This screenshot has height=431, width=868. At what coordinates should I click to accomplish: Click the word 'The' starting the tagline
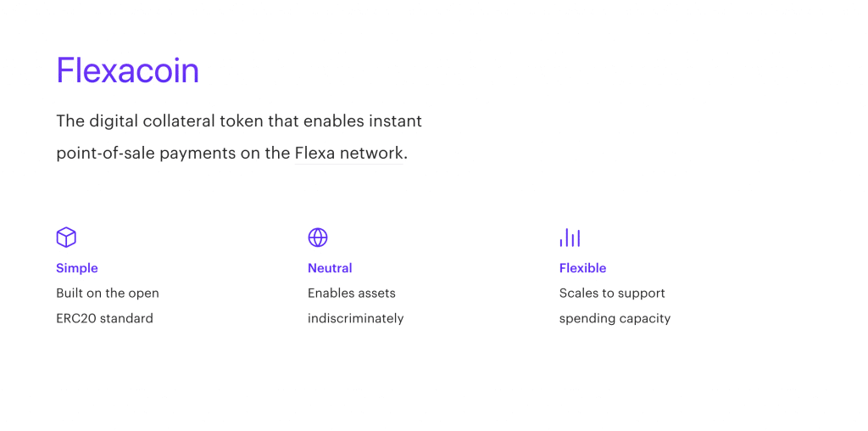[x=70, y=121]
